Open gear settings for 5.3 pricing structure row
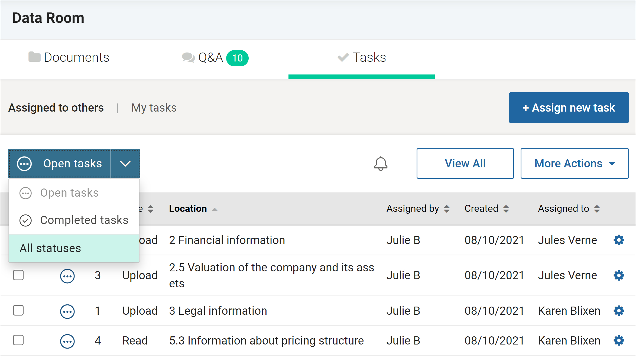This screenshot has width=636, height=364. [619, 340]
